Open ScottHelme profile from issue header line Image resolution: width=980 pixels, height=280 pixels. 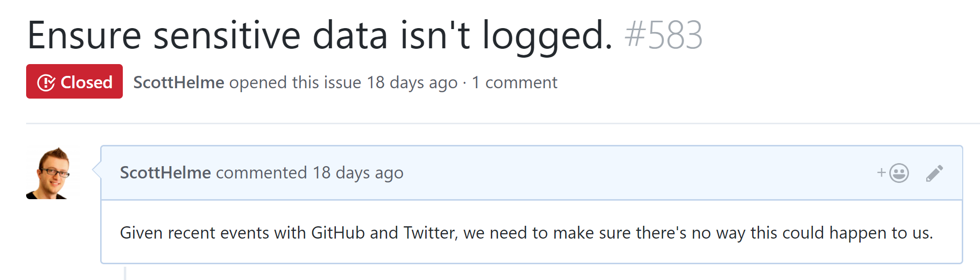pyautogui.click(x=179, y=82)
